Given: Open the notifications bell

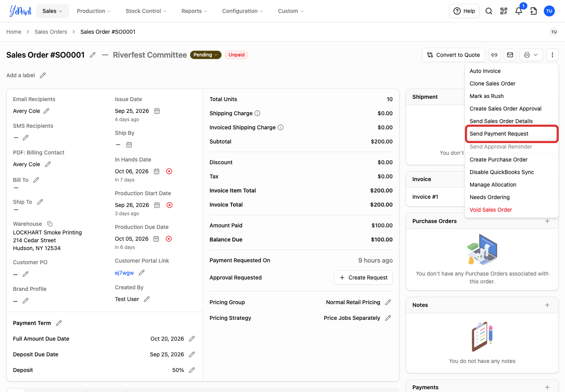Looking at the screenshot, I should (519, 11).
